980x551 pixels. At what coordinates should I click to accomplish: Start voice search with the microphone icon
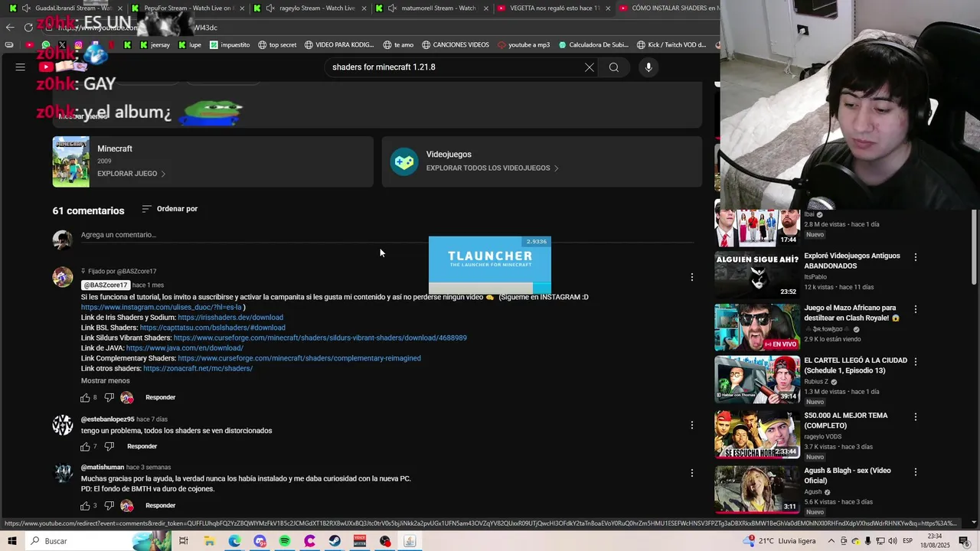648,67
